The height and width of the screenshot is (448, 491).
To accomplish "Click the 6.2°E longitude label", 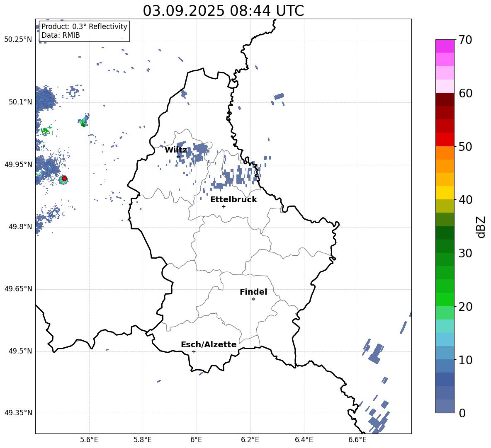I will 250,440.
